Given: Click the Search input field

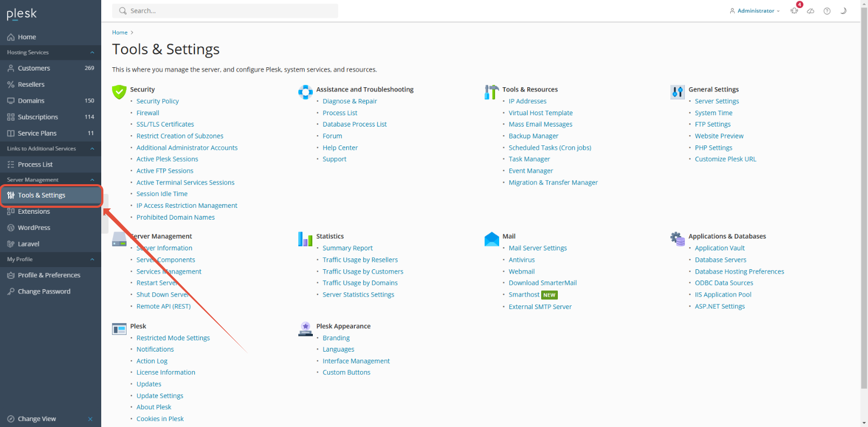Looking at the screenshot, I should 225,11.
